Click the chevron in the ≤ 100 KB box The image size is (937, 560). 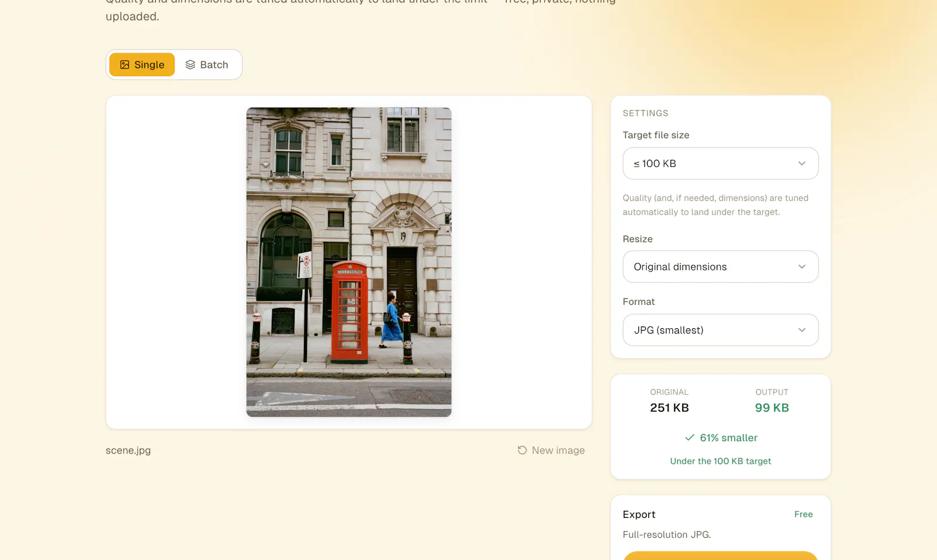[802, 163]
